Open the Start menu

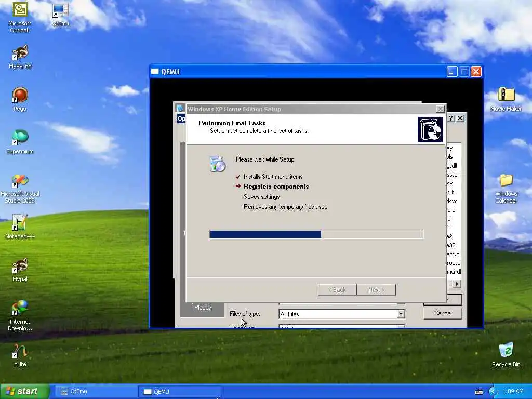[25, 392]
